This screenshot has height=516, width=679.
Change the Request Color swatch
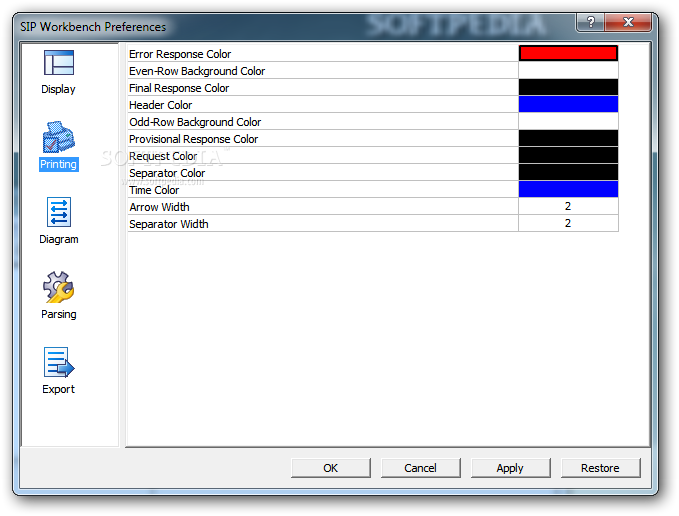point(568,155)
